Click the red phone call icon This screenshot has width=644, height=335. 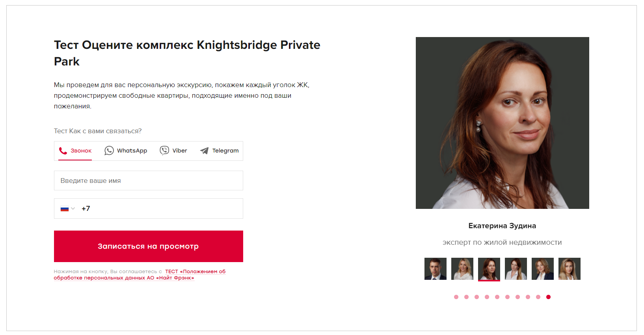point(63,151)
